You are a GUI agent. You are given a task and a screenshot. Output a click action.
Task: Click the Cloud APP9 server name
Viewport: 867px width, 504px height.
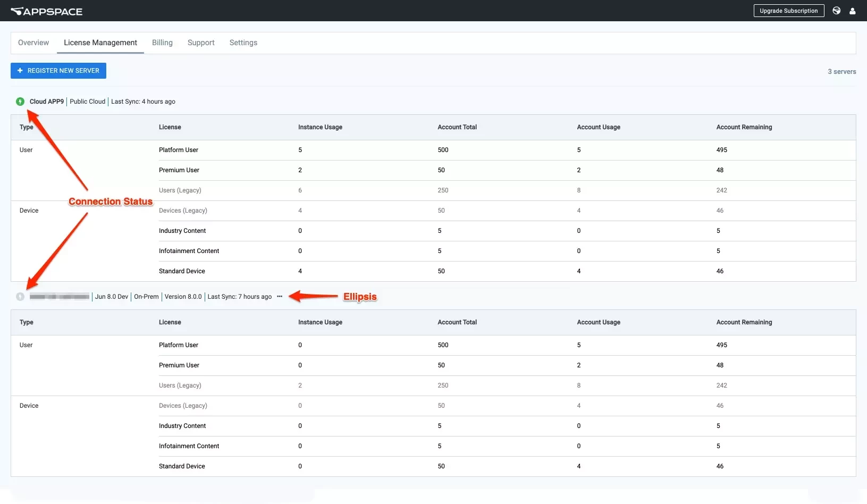point(47,102)
